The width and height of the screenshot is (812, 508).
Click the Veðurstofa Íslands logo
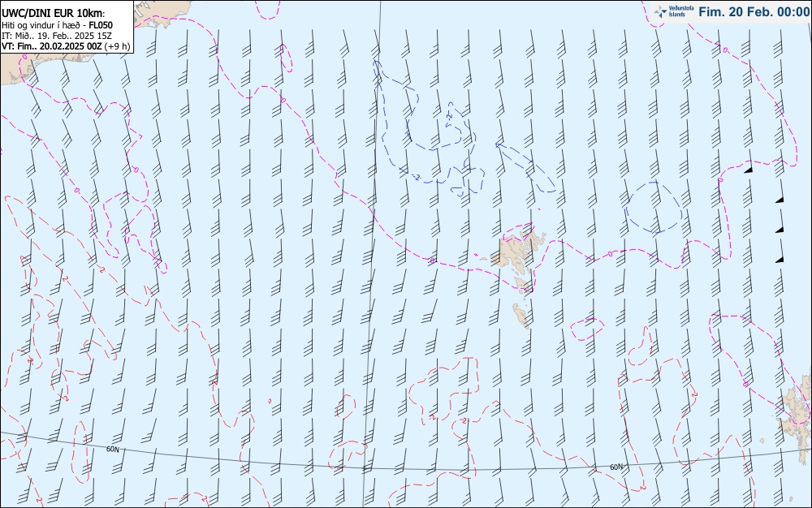674,11
